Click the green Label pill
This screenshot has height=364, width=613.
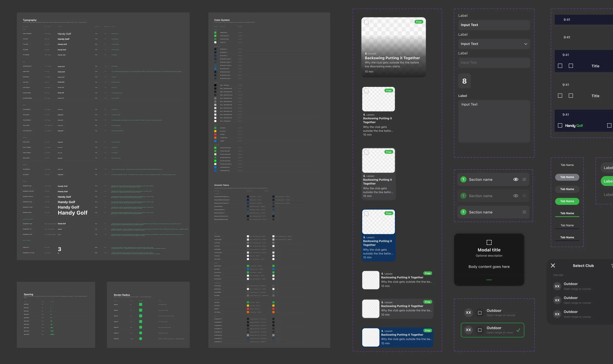pos(607,181)
